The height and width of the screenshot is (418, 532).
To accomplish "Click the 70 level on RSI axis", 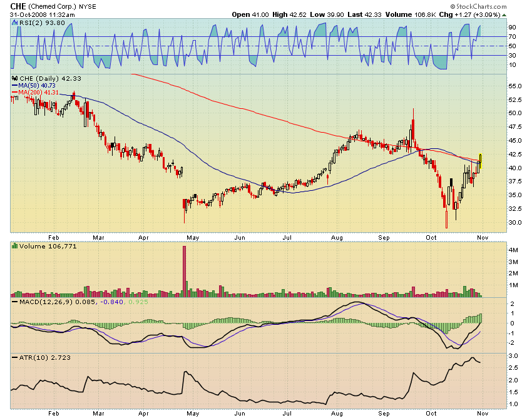I will coord(512,37).
